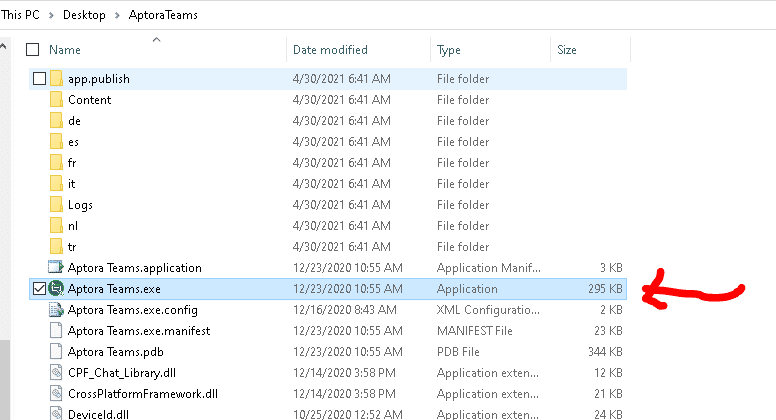The width and height of the screenshot is (776, 420).
Task: Select CPF_Chat_Library.dll file name
Action: pos(122,373)
